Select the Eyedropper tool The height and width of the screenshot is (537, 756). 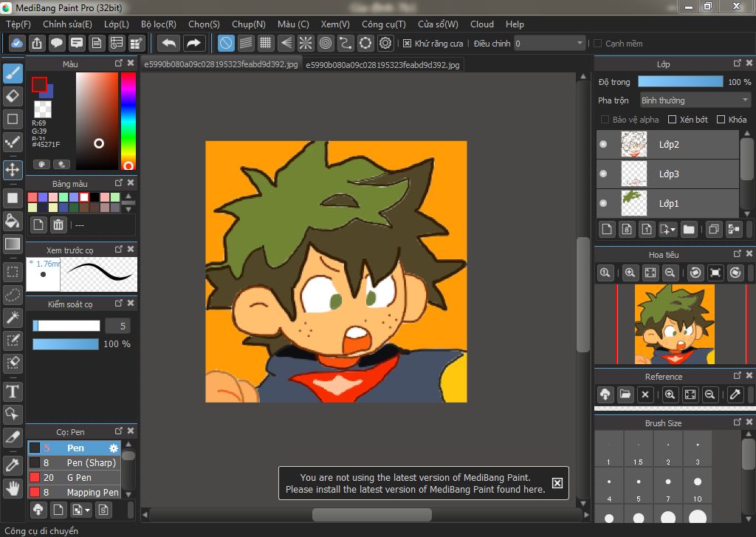(x=13, y=465)
